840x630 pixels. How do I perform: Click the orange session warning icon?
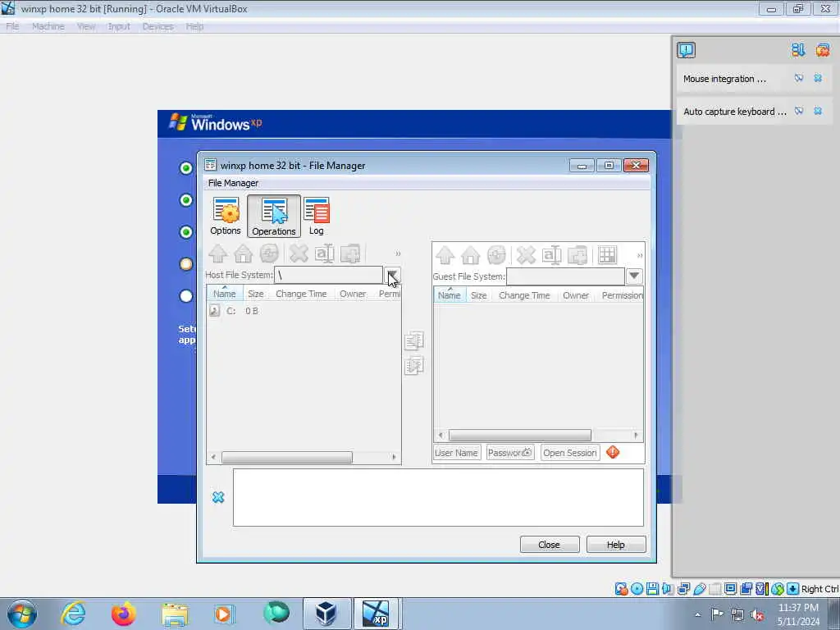(x=613, y=452)
